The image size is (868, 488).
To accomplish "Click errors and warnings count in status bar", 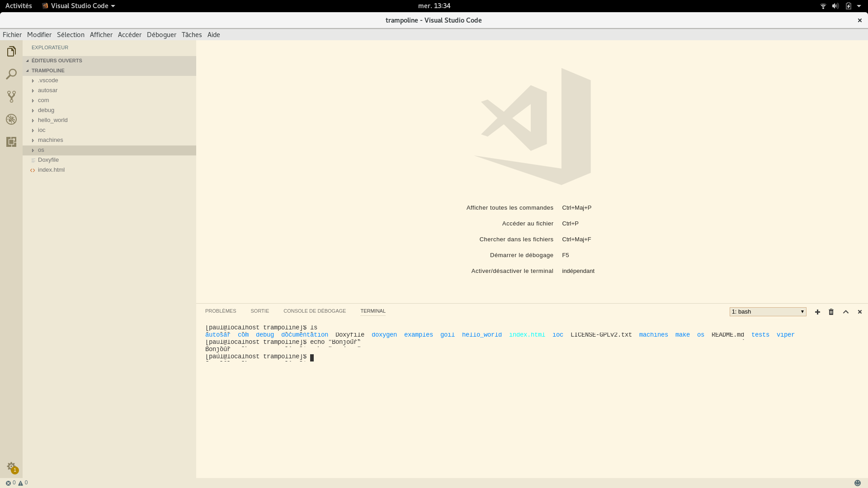I will pyautogui.click(x=17, y=483).
